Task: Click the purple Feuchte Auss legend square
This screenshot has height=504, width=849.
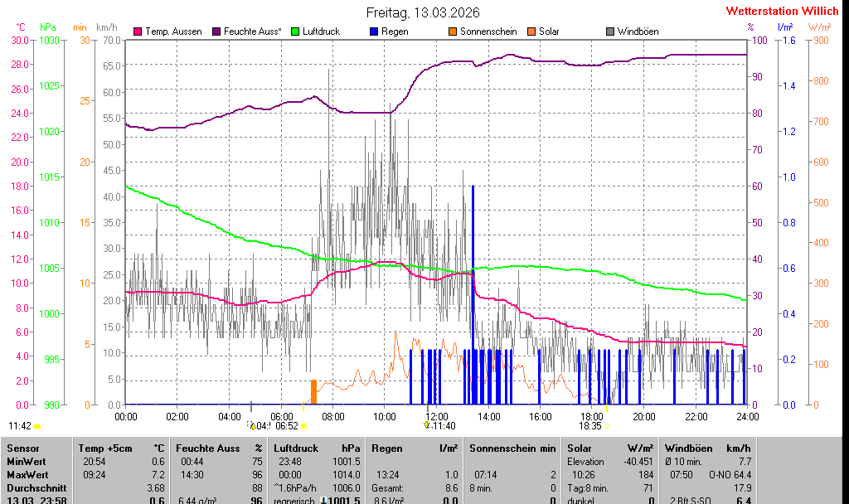Action: tap(216, 31)
